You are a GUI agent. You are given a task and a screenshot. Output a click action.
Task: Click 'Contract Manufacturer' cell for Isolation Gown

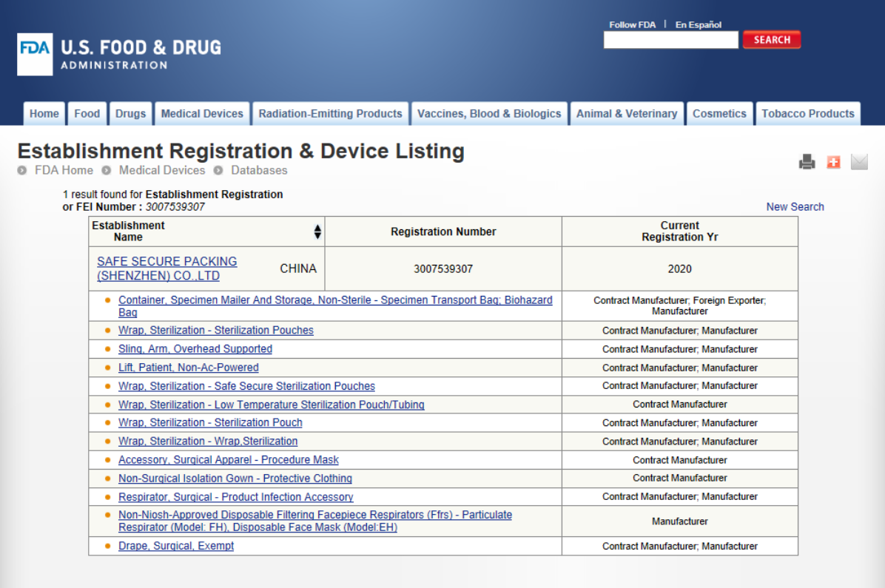point(679,478)
